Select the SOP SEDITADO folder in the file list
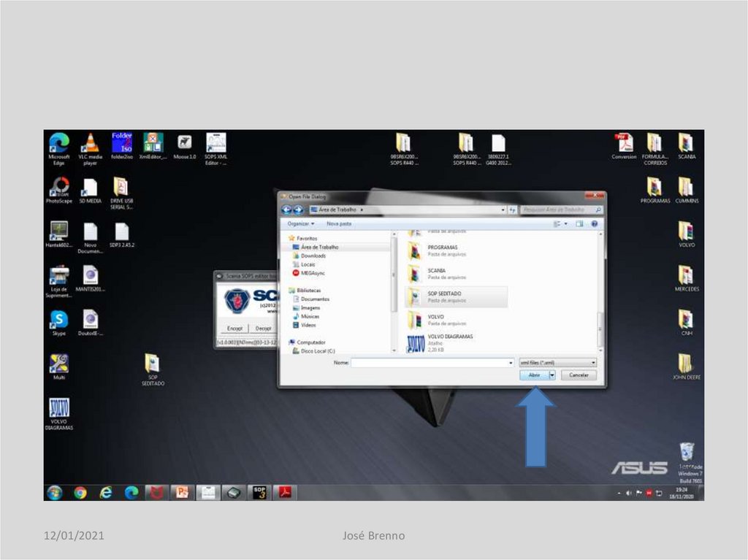748x560 pixels. 456,296
